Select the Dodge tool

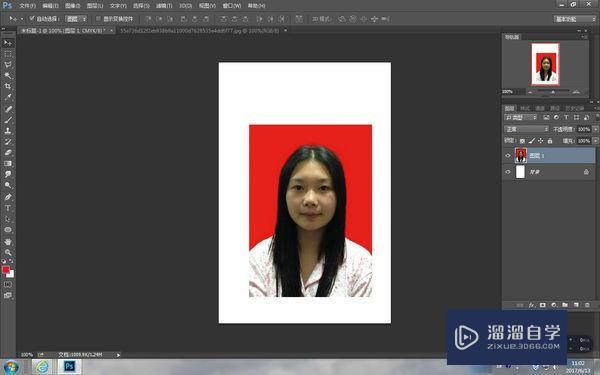click(x=8, y=185)
